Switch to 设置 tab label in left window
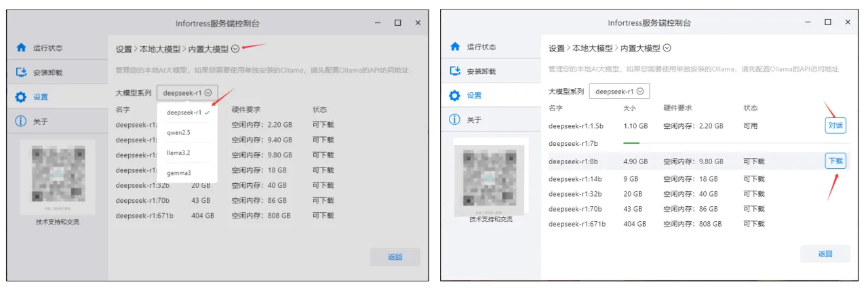Image resolution: width=868 pixels, height=291 pixels. pyautogui.click(x=41, y=97)
